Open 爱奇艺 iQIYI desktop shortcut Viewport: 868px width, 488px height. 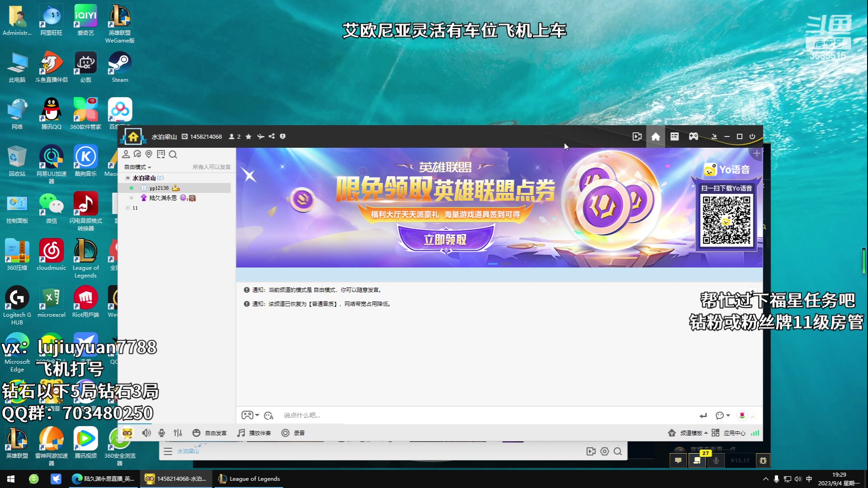point(85,20)
